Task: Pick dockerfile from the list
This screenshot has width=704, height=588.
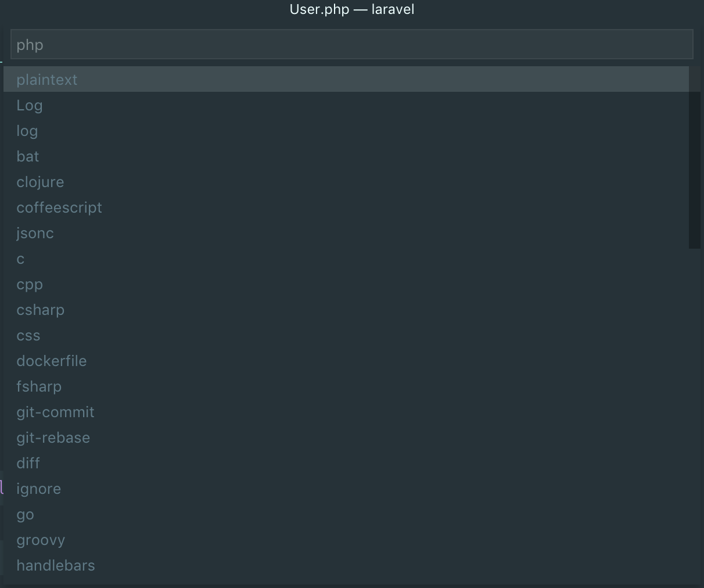Action: (x=52, y=361)
